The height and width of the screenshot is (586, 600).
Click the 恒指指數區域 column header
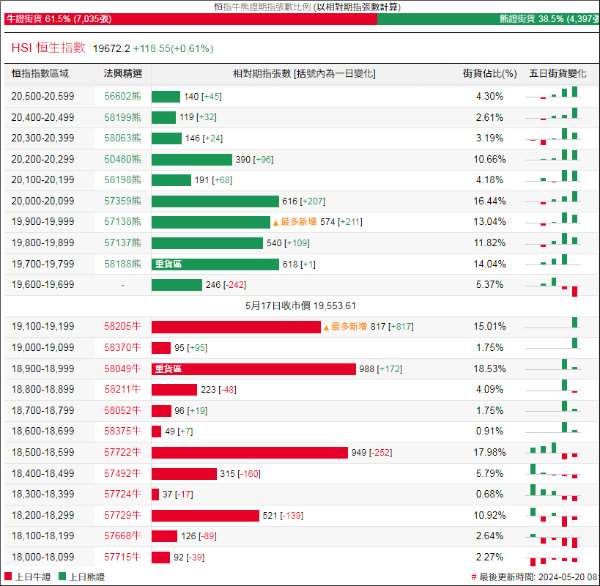[x=40, y=73]
